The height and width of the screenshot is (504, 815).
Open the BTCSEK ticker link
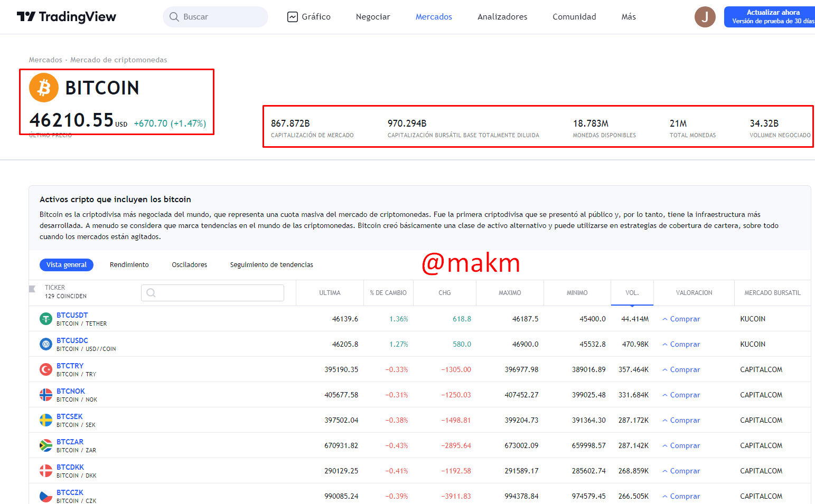70,416
